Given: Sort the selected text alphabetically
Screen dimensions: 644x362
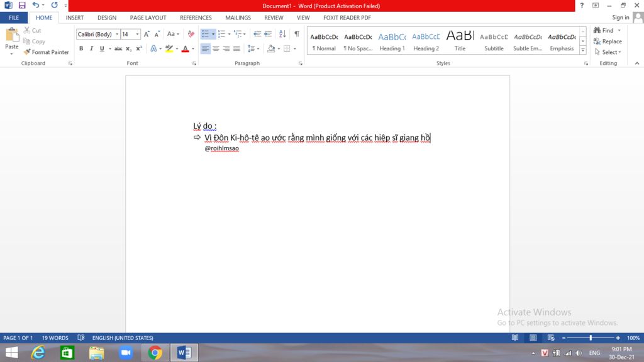Looking at the screenshot, I should coord(282,34).
